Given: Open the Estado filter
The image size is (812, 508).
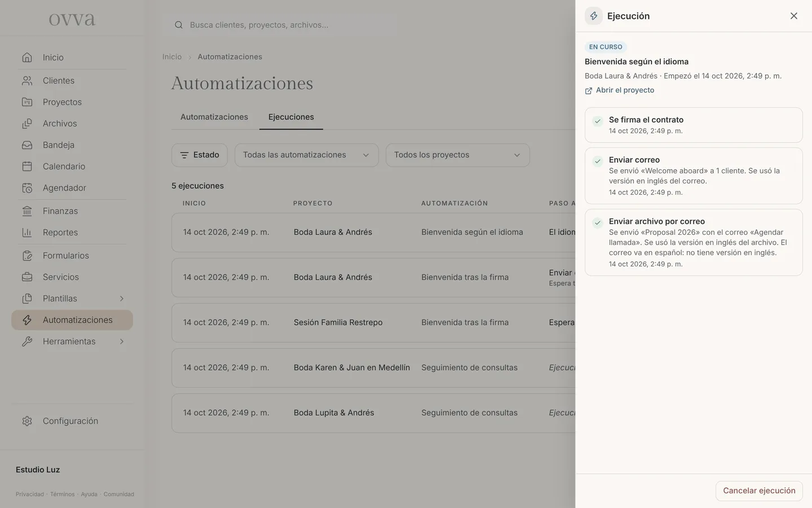Looking at the screenshot, I should tap(200, 155).
